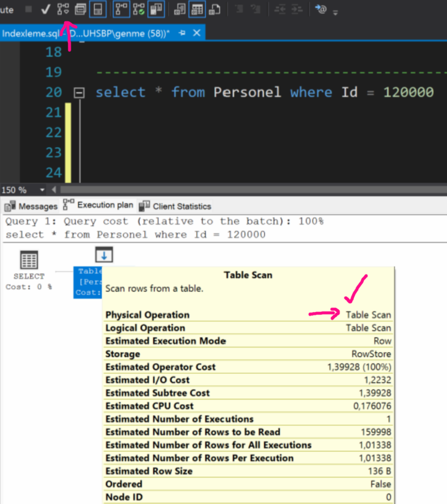Display the Estimated Execution Plan
The height and width of the screenshot is (504, 447).
coord(63,9)
